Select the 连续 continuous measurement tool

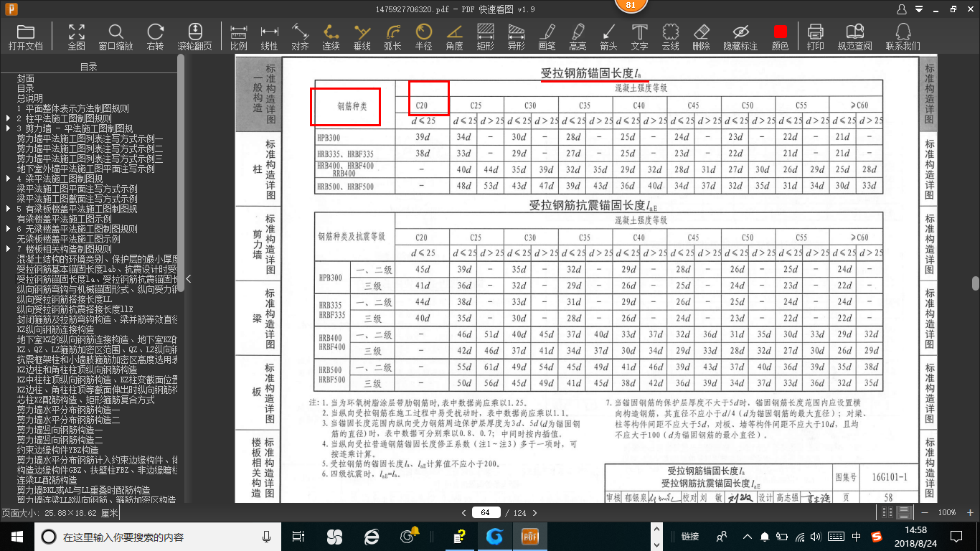(x=331, y=37)
